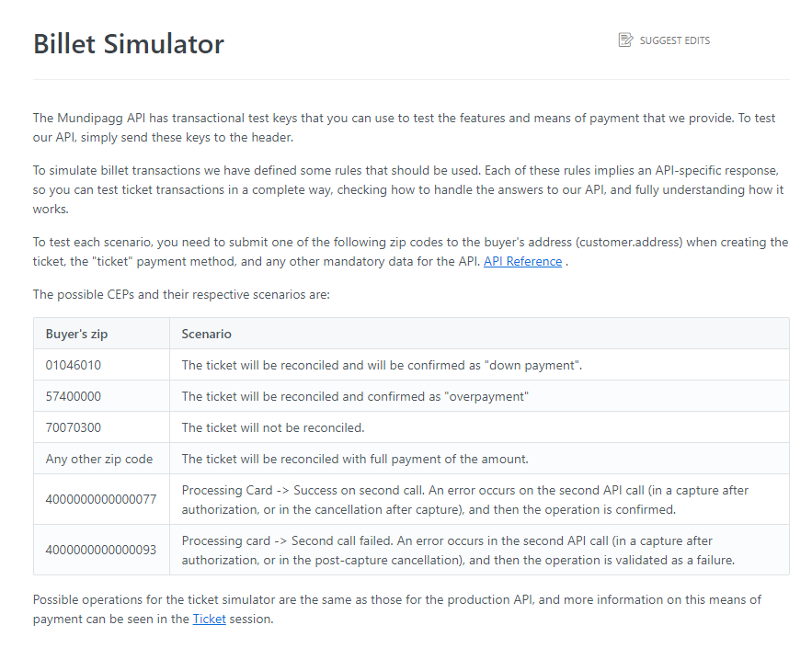Select card number 4000000000000077 cell

click(x=101, y=499)
